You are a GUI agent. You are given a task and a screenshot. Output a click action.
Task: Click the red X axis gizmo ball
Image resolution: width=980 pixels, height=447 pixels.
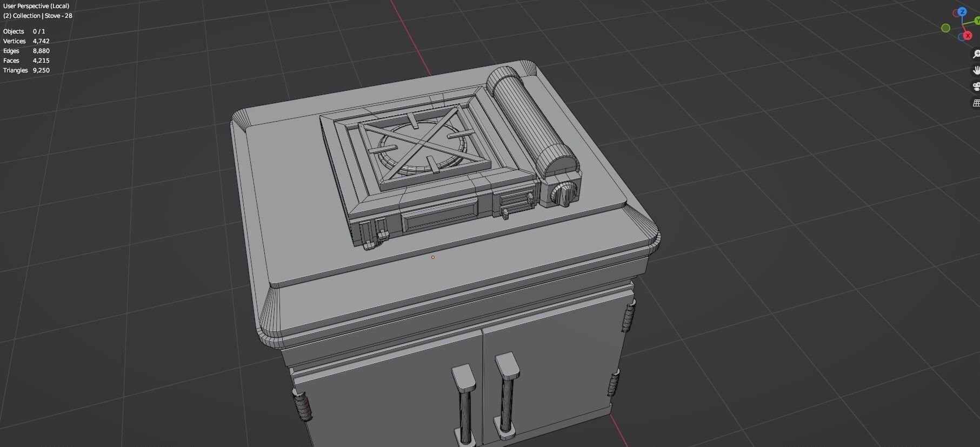tap(967, 36)
